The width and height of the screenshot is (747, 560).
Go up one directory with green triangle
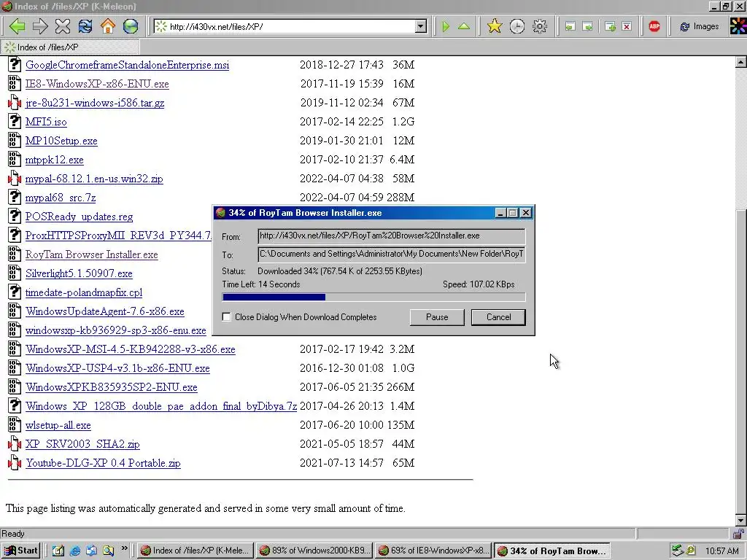463,26
